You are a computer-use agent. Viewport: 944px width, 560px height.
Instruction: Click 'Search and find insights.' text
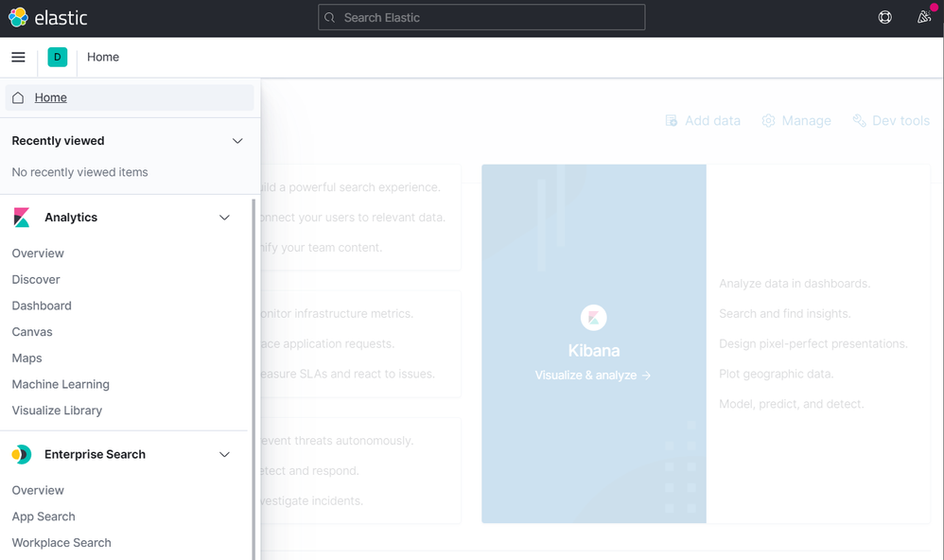click(x=784, y=314)
